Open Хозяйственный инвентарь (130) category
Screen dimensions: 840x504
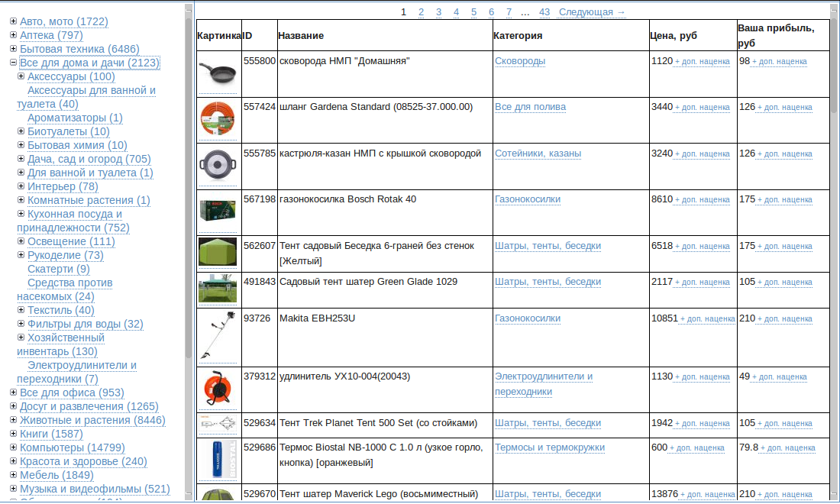click(60, 344)
